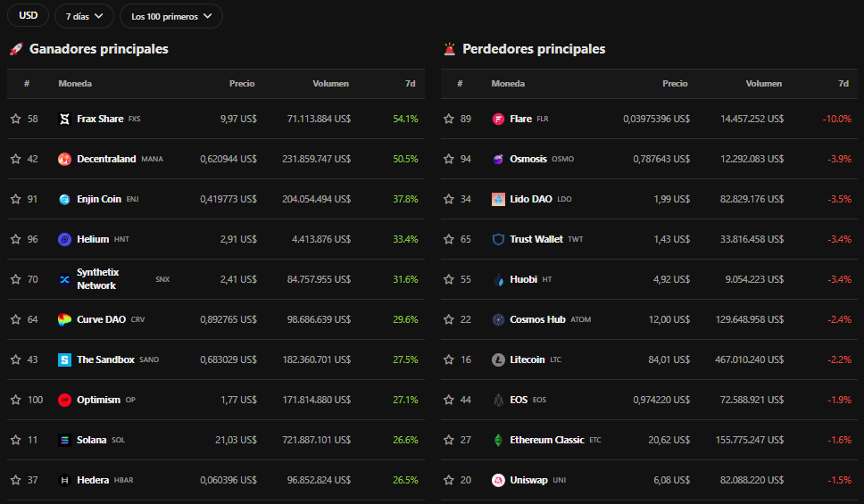Sort gainers by 7d column
Image resolution: width=864 pixels, height=504 pixels.
pyautogui.click(x=411, y=84)
